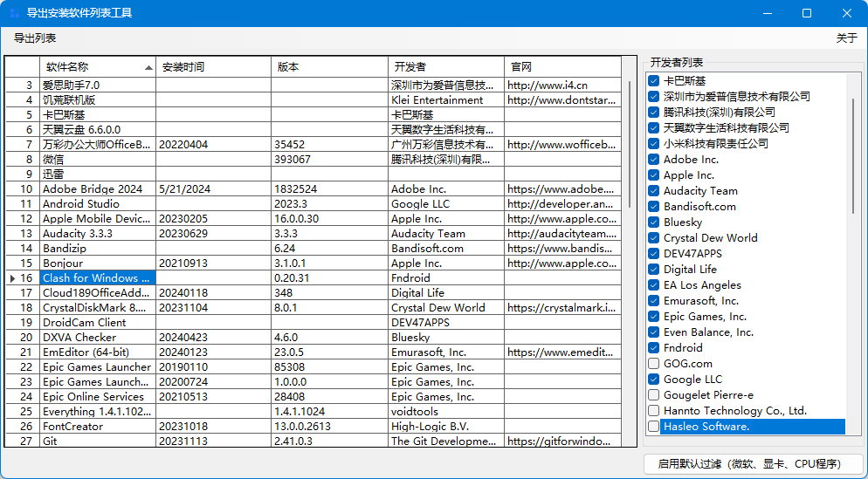Toggle the DEV47APPS checkbox
Screen dimensions: 868x479
click(x=653, y=254)
